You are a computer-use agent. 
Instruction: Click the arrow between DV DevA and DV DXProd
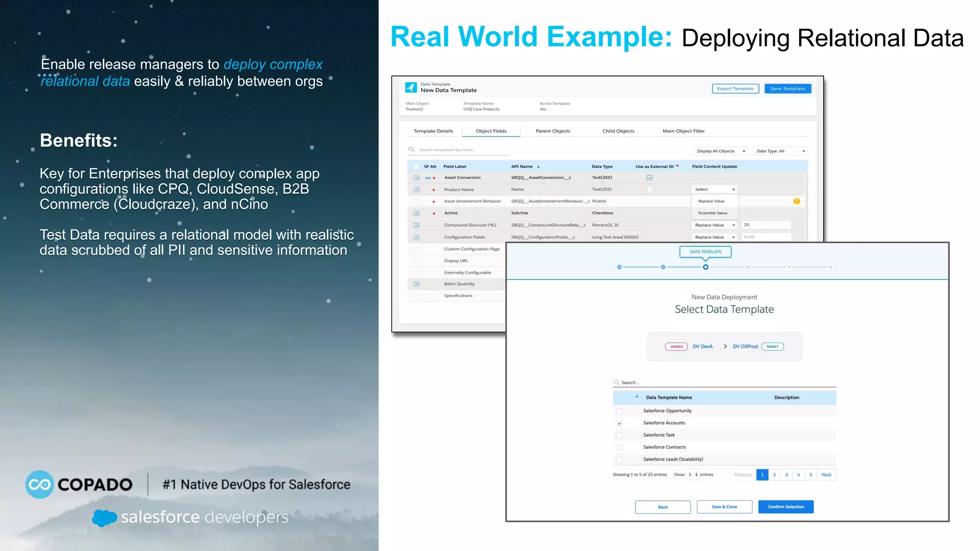click(725, 347)
